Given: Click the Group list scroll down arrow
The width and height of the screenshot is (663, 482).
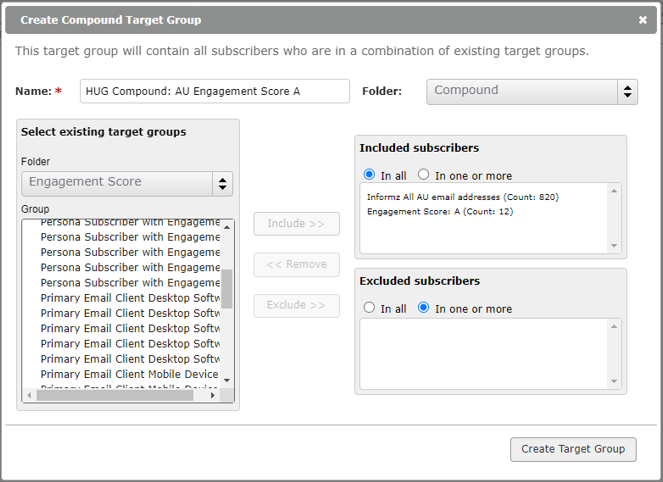Looking at the screenshot, I should 227,380.
